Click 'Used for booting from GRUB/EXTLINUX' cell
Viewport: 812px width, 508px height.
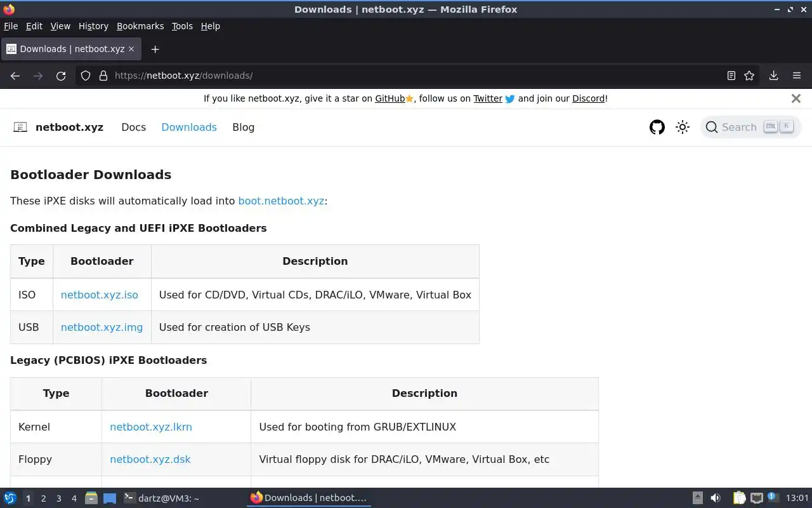pyautogui.click(x=424, y=427)
